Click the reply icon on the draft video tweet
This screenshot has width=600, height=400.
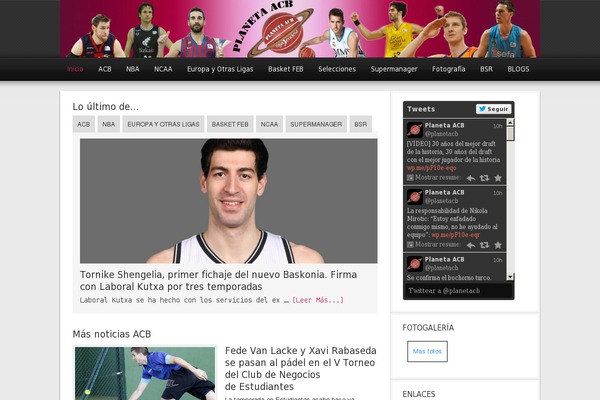click(x=471, y=178)
